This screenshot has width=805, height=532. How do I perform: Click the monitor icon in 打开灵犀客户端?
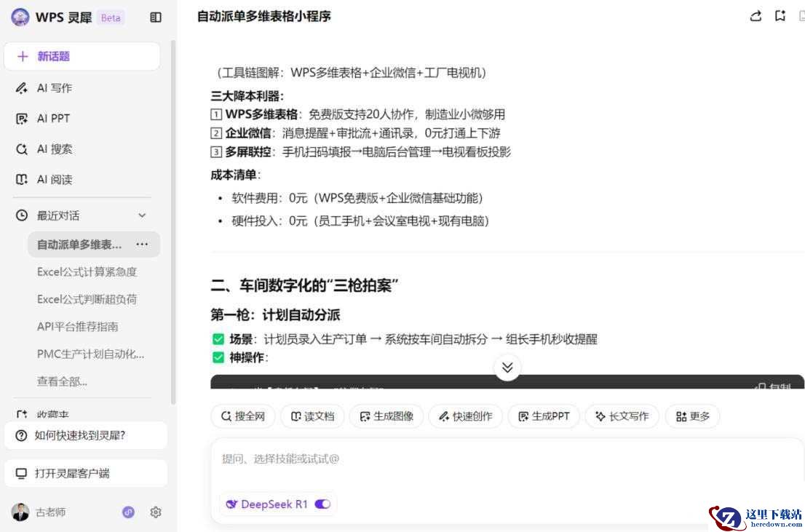[22, 474]
